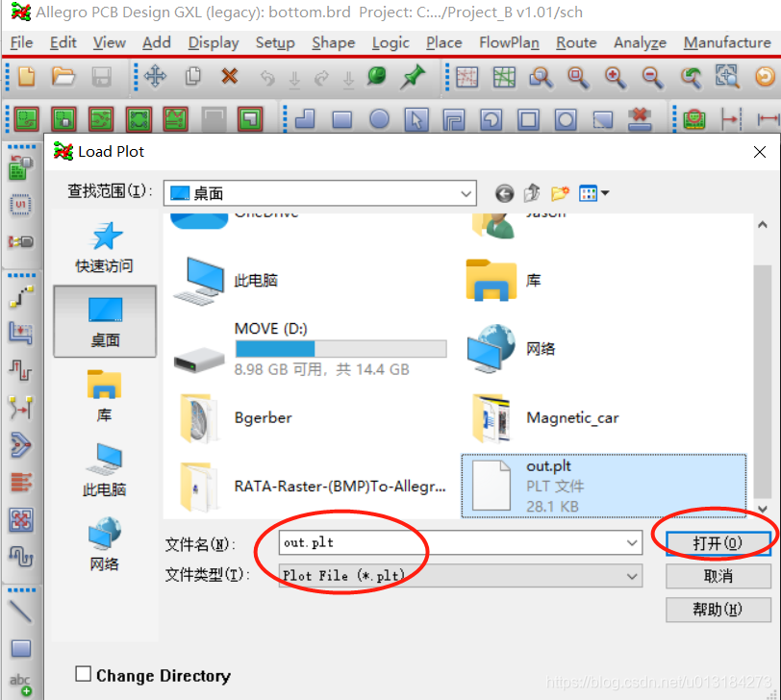Open the Manufacture menu
781x700 pixels.
(x=726, y=42)
